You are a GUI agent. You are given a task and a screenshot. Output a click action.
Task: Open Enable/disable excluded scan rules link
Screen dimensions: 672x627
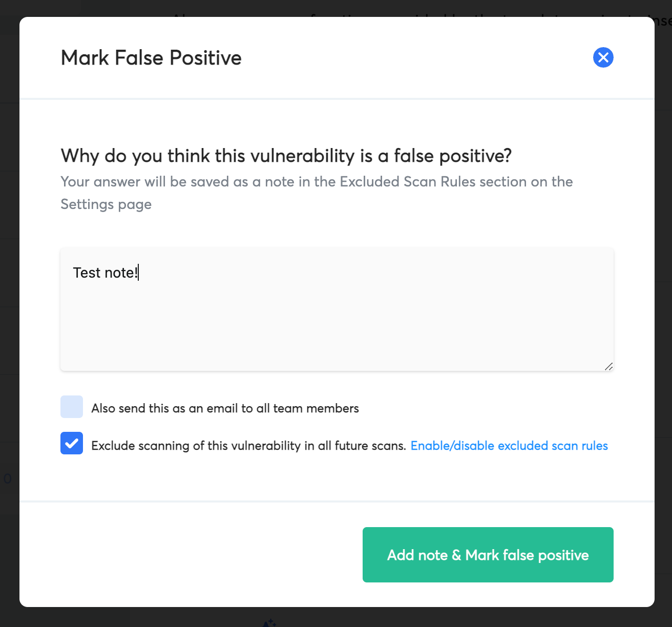[x=509, y=446]
